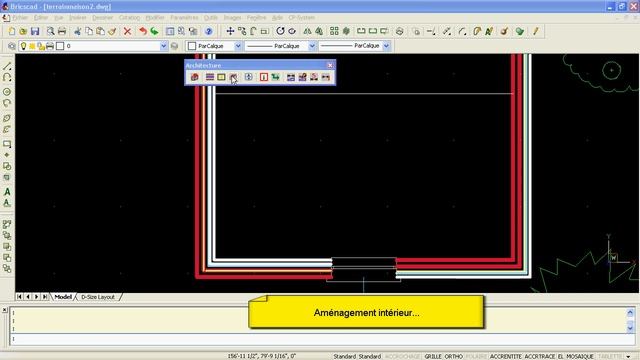Open Print Preview with the magnifier-page icon
Image resolution: width=640 pixels, height=360 pixels.
pos(50,31)
